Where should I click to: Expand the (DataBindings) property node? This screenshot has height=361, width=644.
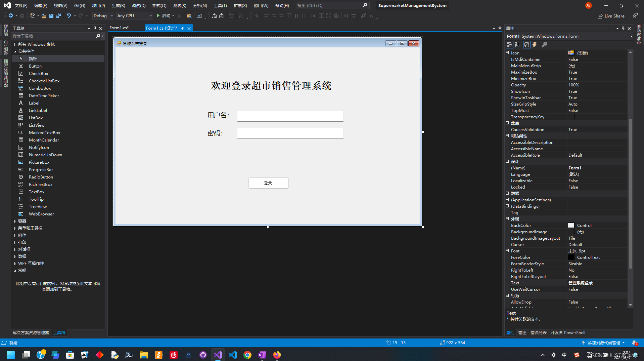click(507, 206)
